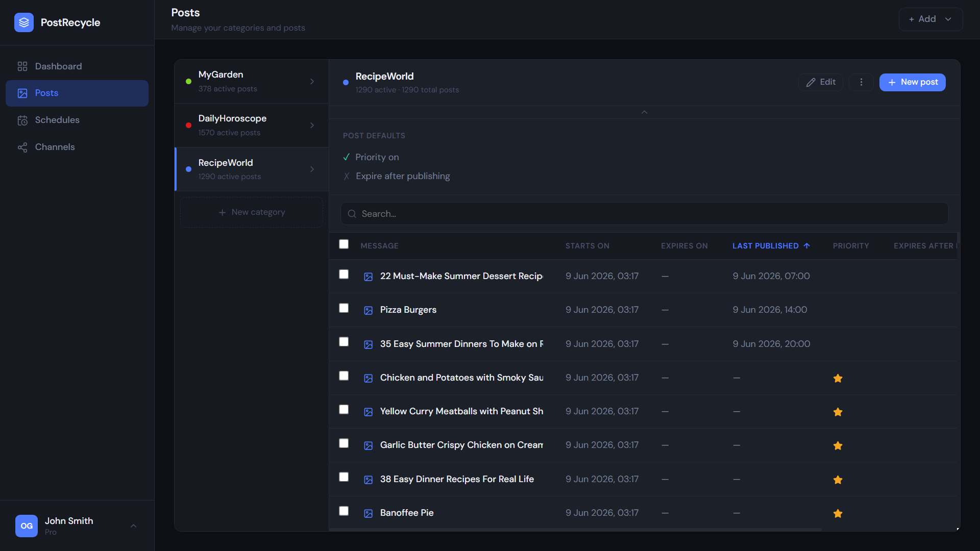Sort by the Message column header
The height and width of the screenshot is (551, 980).
tap(379, 246)
